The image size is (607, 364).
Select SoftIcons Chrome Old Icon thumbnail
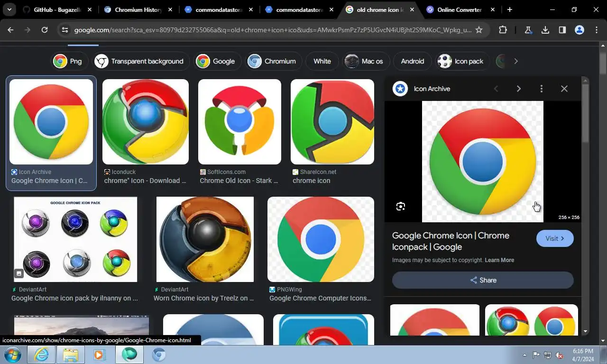[x=239, y=122]
